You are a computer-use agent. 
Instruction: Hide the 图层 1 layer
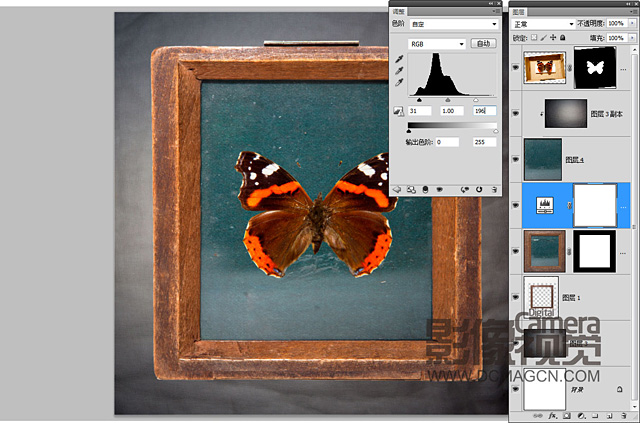[x=516, y=297]
